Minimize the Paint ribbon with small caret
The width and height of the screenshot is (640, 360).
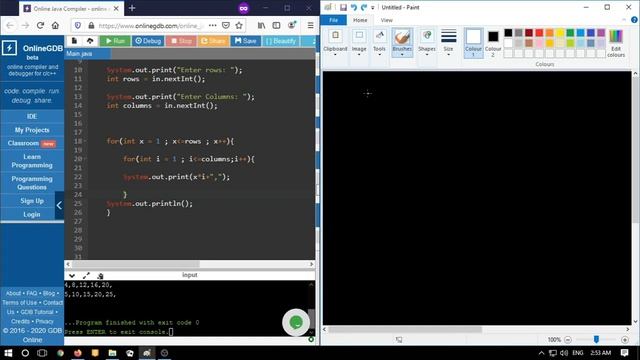[x=624, y=20]
